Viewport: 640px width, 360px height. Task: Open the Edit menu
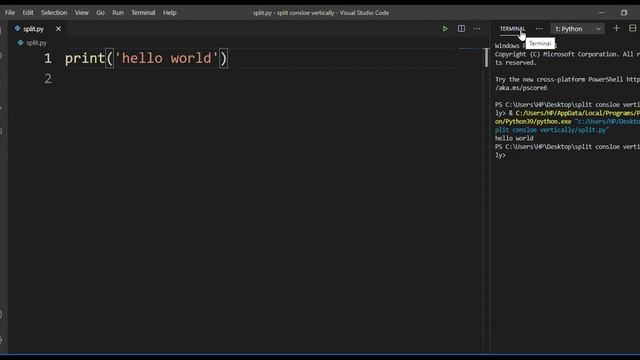click(28, 13)
